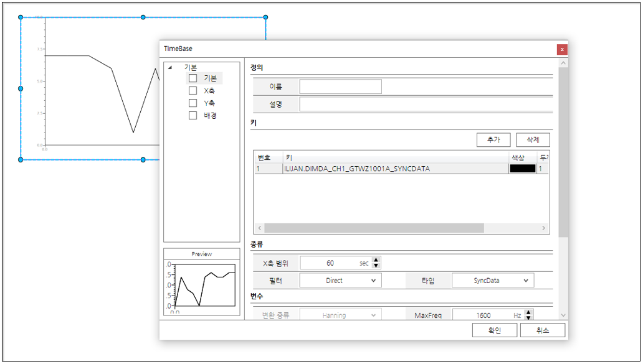The width and height of the screenshot is (643, 364).
Task: Click the 키 column header
Action: click(x=396, y=157)
